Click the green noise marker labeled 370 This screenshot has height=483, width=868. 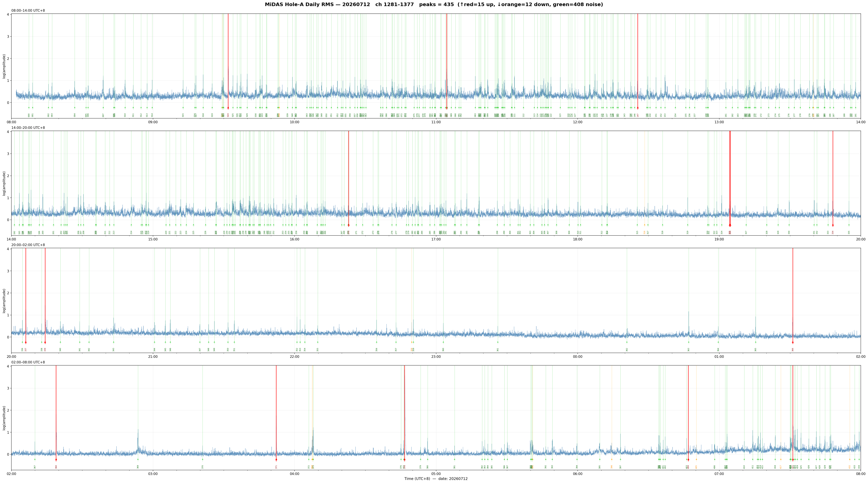pos(203,459)
